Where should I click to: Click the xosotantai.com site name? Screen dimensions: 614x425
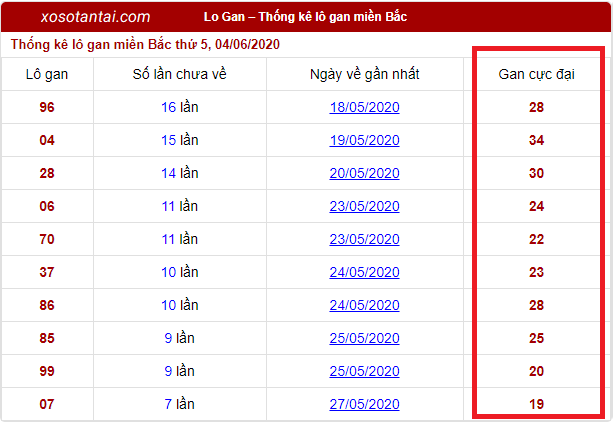96,17
